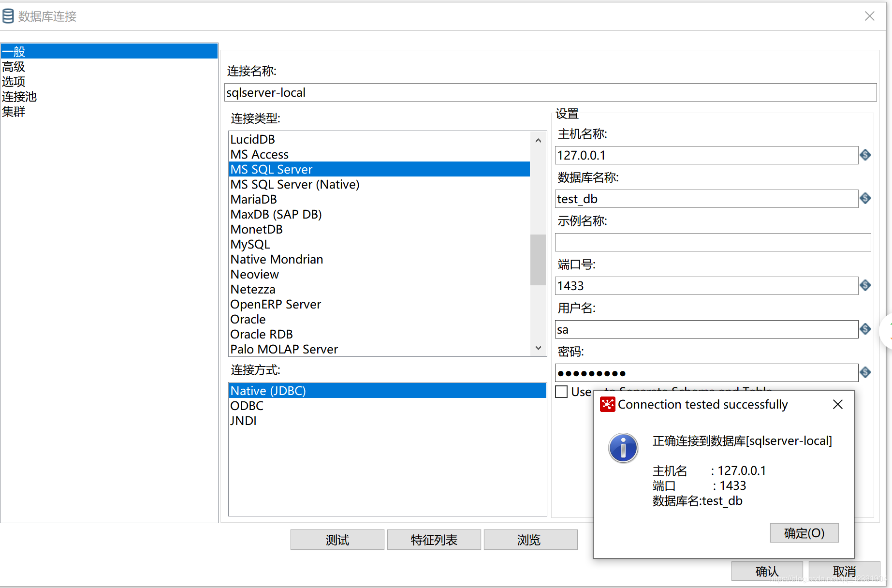Click the password field
The width and height of the screenshot is (892, 588).
click(707, 373)
